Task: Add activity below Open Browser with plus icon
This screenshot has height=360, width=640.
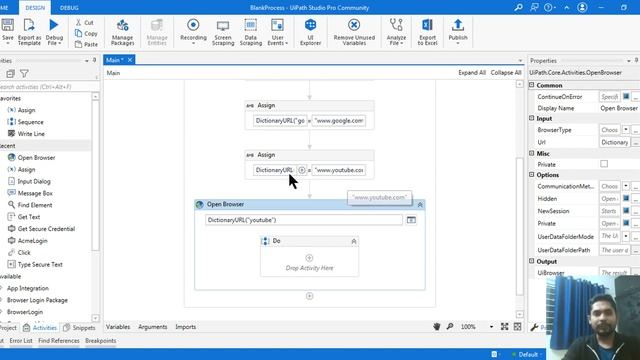Action: (x=309, y=296)
